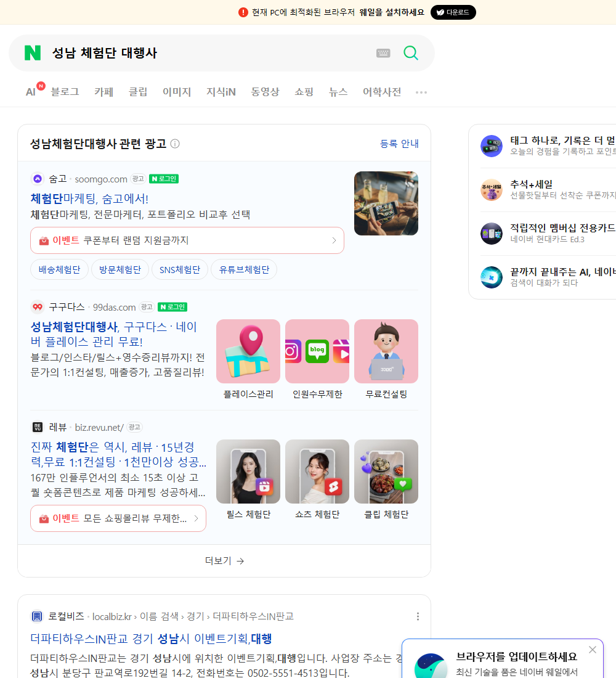Open 더파티하우스IN판교 경기 성남시 result title
The image size is (616, 678).
[x=151, y=639]
